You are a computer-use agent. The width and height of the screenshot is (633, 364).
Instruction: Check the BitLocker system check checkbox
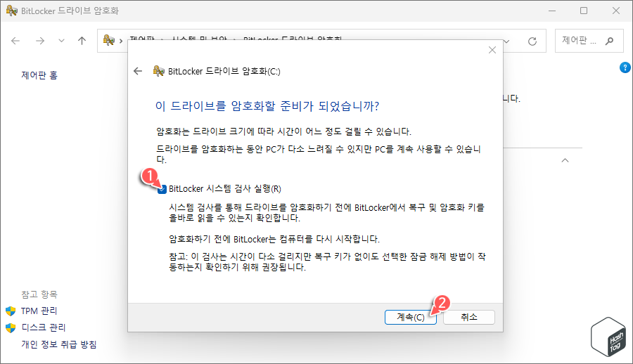(x=162, y=189)
